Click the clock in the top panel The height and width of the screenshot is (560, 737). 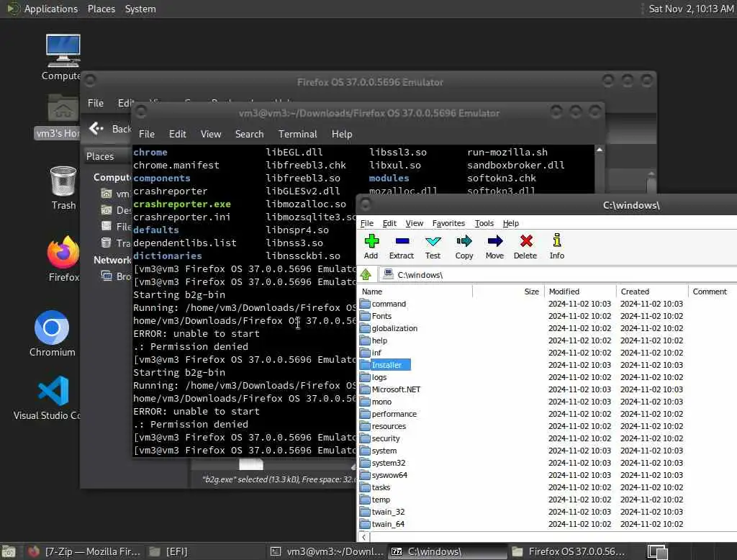[x=690, y=9]
